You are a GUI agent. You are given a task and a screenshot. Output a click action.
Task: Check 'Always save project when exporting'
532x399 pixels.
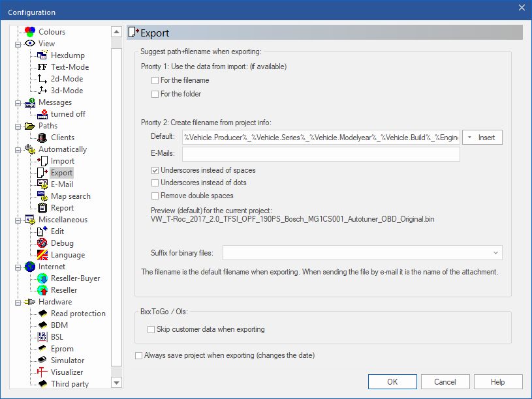pyautogui.click(x=139, y=355)
